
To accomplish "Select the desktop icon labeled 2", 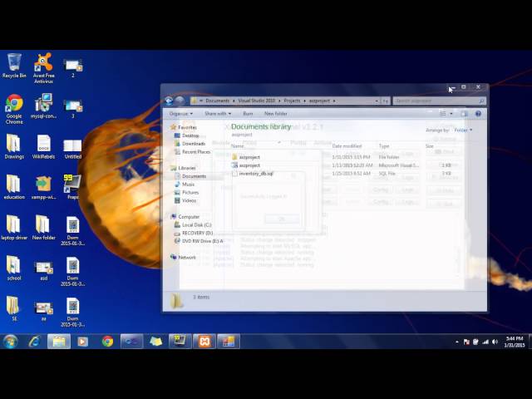I will coord(72,68).
